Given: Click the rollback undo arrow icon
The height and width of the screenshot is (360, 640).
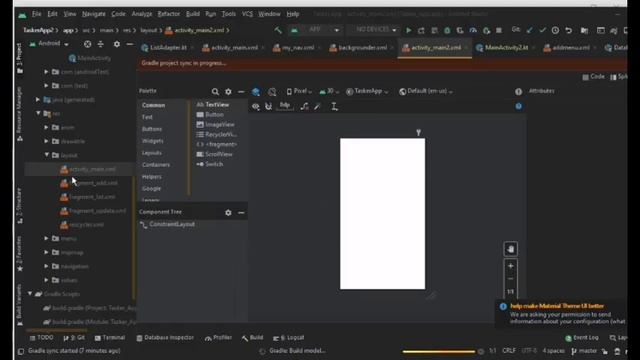Looking at the screenshot, I should click(x=568, y=30).
